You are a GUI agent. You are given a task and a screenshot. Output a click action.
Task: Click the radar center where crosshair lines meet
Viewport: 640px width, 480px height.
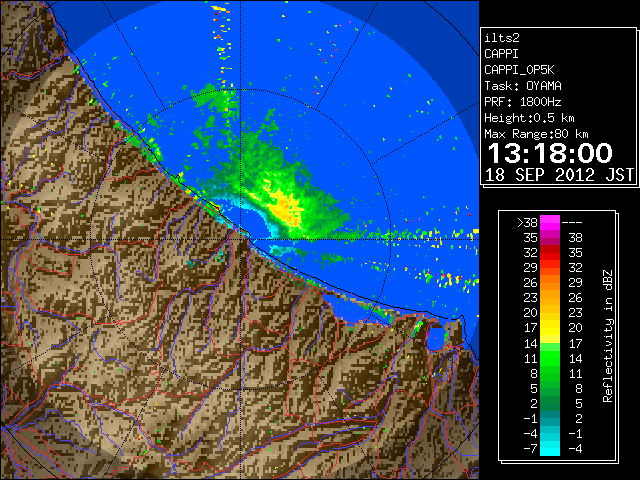click(240, 239)
